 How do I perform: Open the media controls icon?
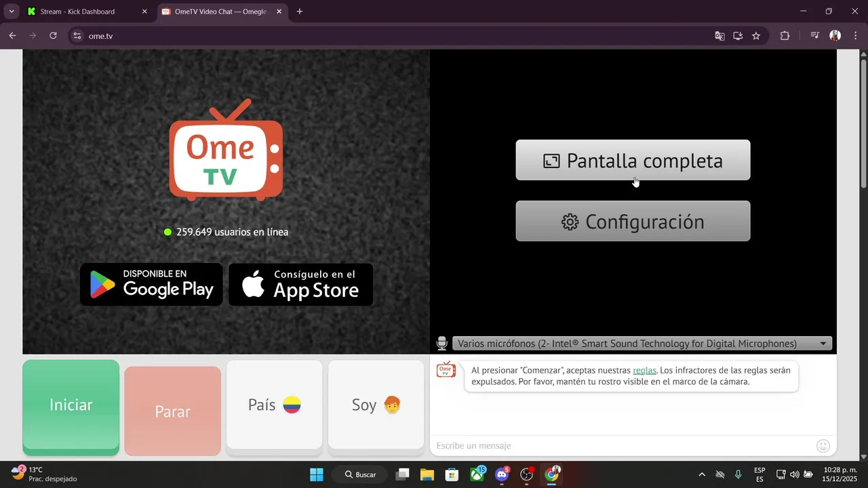(x=815, y=36)
